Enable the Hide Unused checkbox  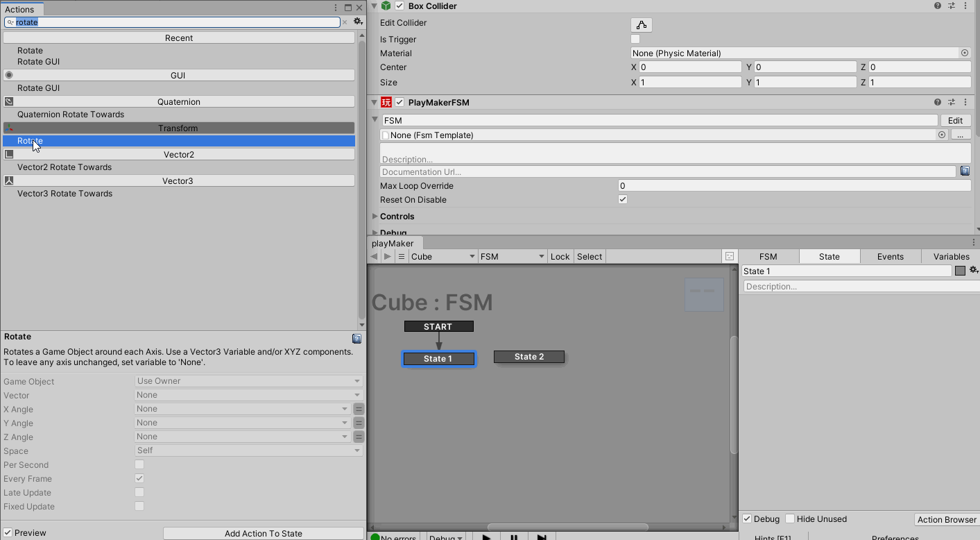pos(790,518)
